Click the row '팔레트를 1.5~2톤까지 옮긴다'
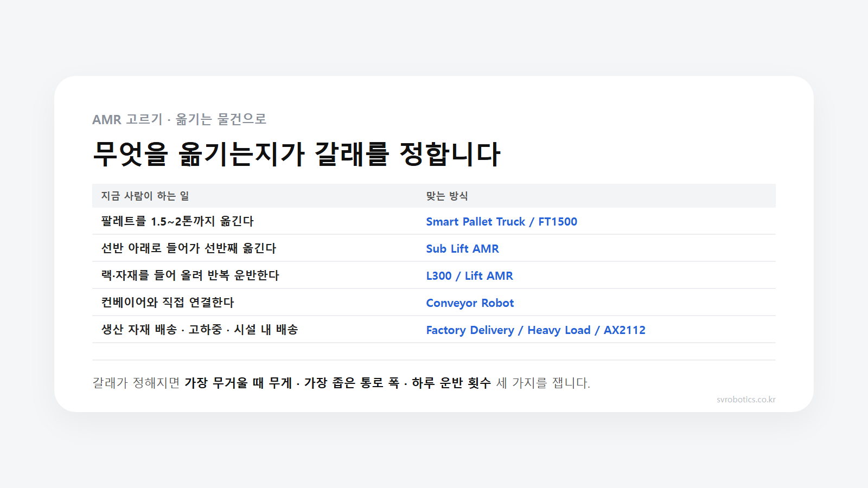The image size is (868, 488). 434,221
